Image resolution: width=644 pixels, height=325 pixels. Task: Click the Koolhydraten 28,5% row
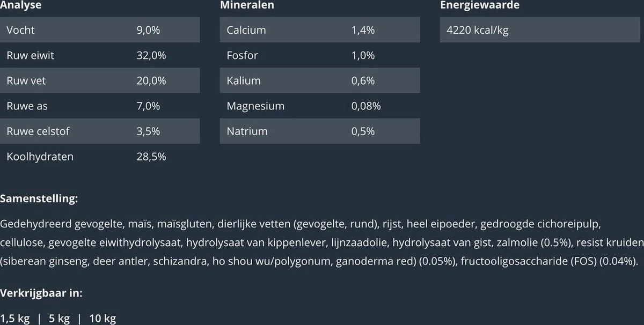(100, 157)
